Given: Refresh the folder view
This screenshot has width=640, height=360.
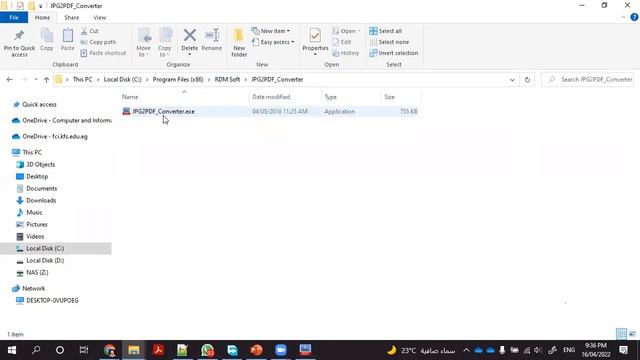Looking at the screenshot, I should click(x=527, y=80).
